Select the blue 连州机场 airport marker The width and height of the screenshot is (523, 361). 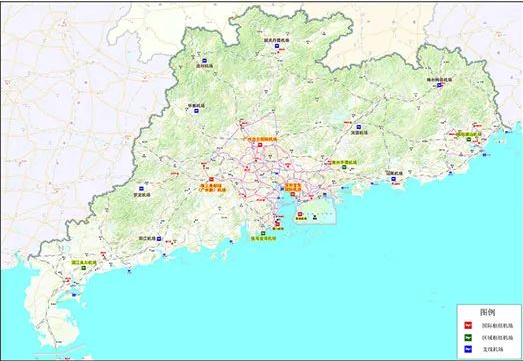click(205, 61)
